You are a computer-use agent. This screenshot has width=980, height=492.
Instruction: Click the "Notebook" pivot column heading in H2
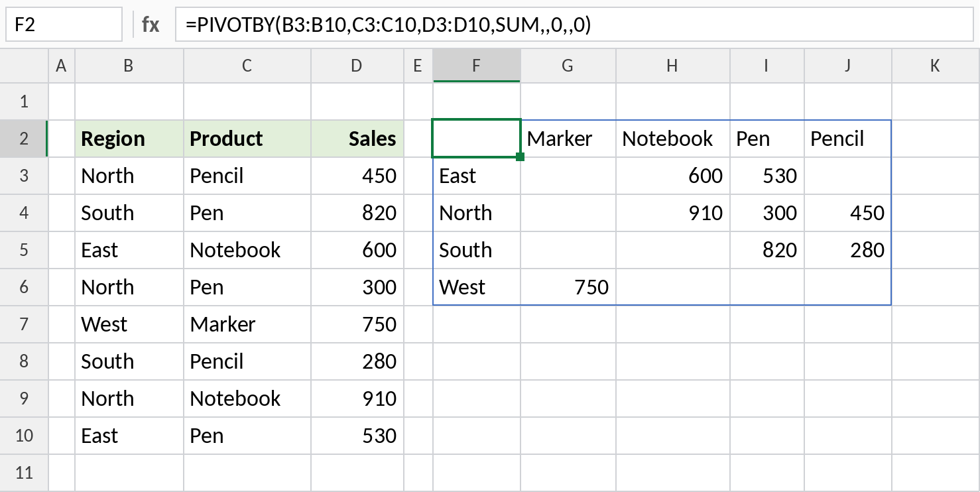point(673,139)
